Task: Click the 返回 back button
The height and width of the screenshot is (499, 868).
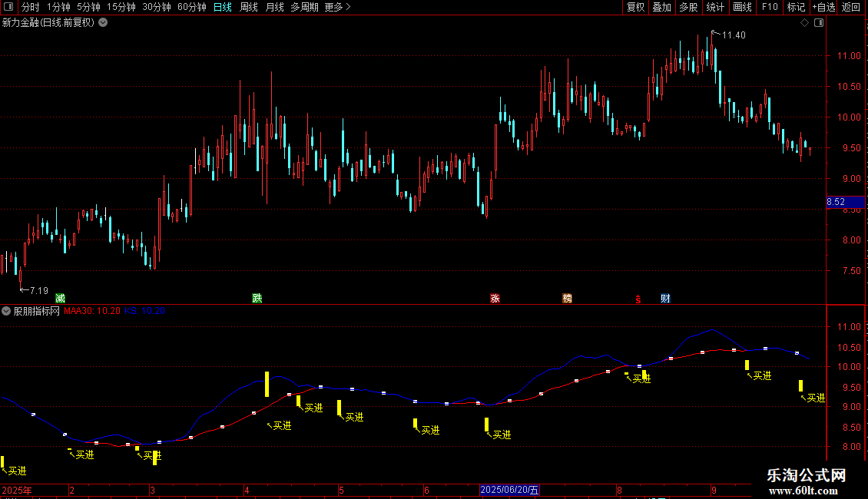Action: (x=851, y=7)
